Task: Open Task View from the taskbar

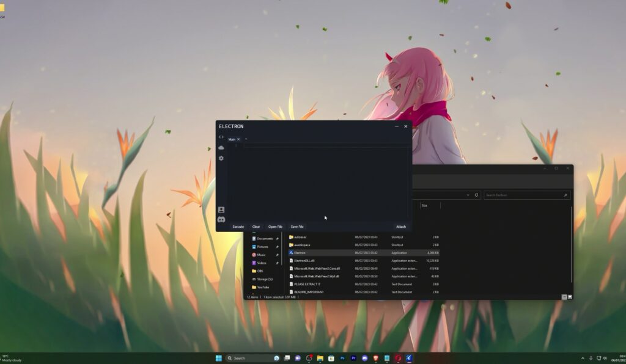Action: tap(287, 358)
